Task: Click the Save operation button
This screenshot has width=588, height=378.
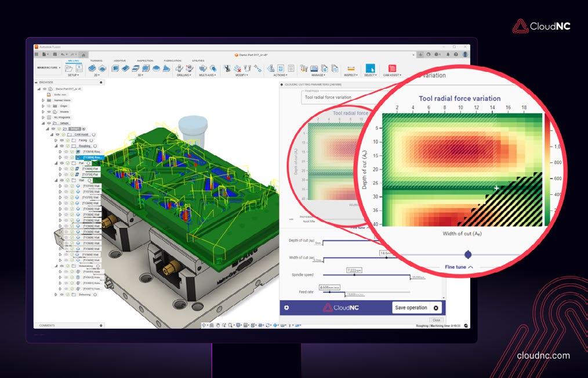Action: click(411, 308)
